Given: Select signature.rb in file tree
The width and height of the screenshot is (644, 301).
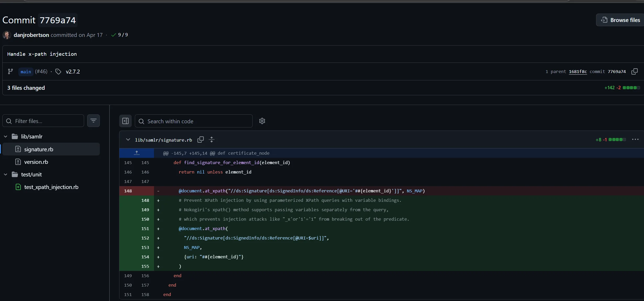Looking at the screenshot, I should [x=51, y=149].
